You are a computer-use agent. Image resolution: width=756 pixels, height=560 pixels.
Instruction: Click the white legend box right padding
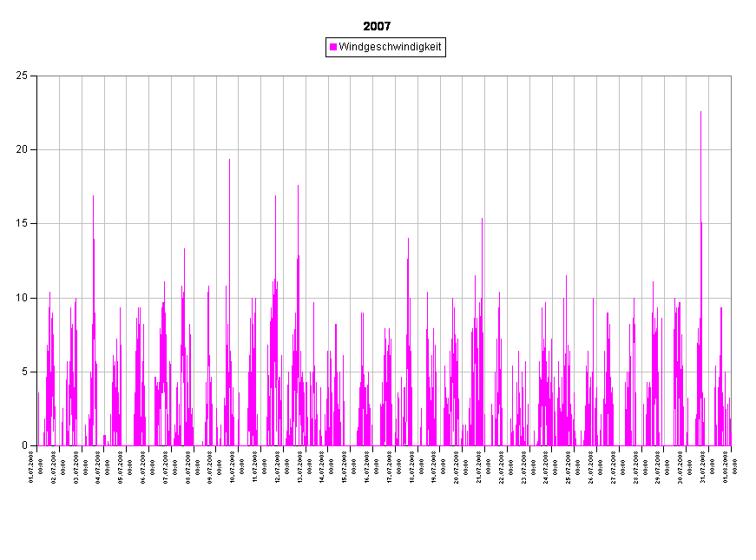(x=444, y=47)
